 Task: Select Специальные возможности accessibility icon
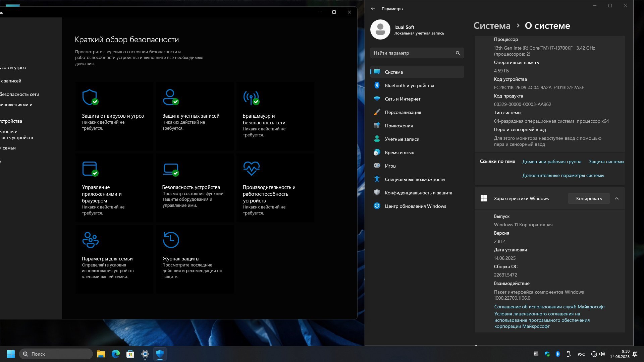coord(377,179)
